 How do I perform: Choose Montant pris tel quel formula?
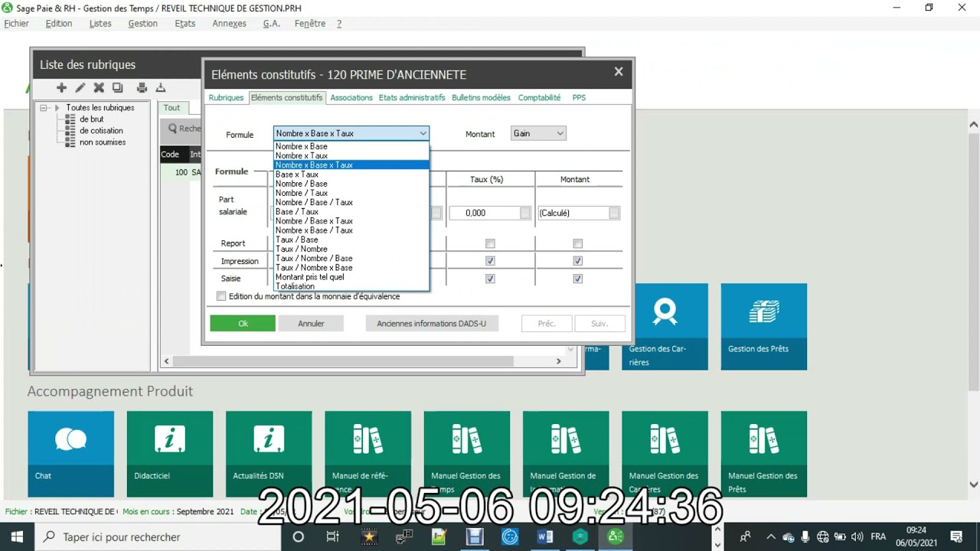pos(351,277)
